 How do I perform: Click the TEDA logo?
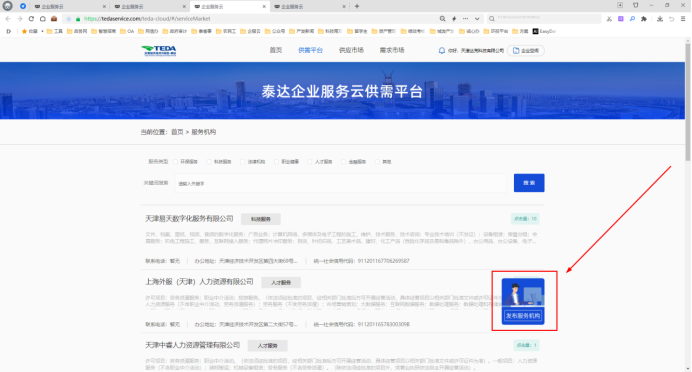(x=159, y=50)
